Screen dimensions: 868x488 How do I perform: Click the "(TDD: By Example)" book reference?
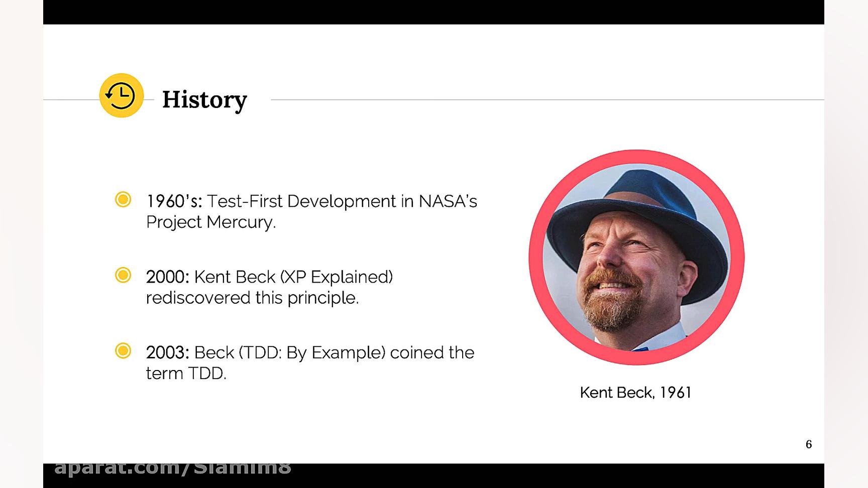(x=311, y=352)
